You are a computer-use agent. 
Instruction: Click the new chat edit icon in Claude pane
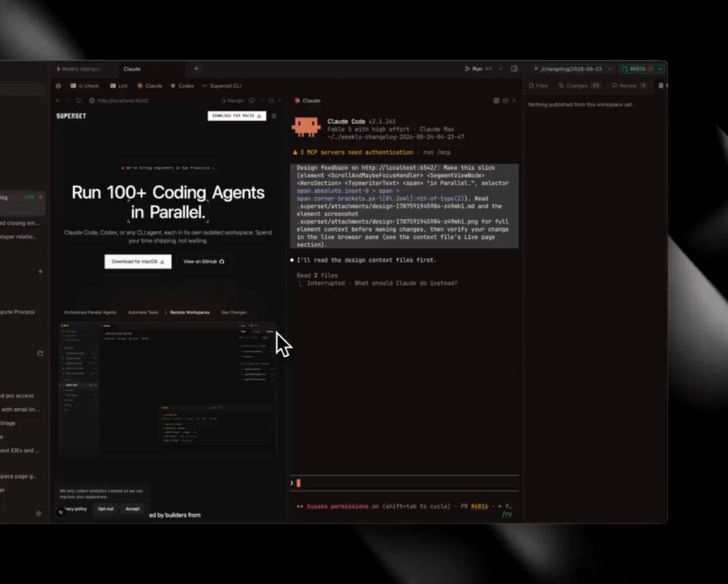point(496,101)
